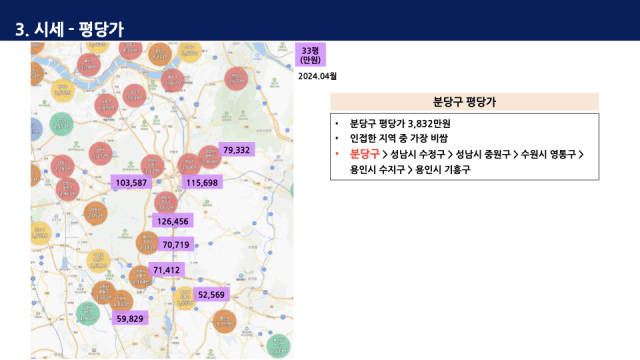Click 성남시 수정구 in the ranking line
This screenshot has height=360, width=640.
click(418, 154)
